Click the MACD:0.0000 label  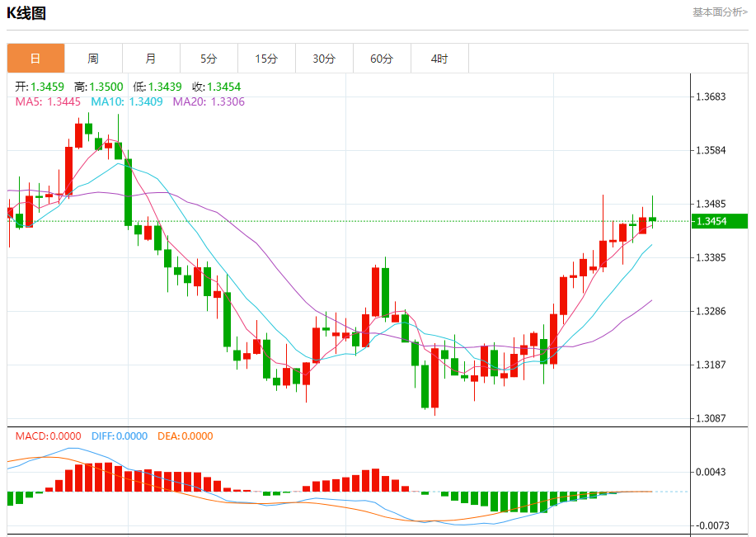point(48,436)
